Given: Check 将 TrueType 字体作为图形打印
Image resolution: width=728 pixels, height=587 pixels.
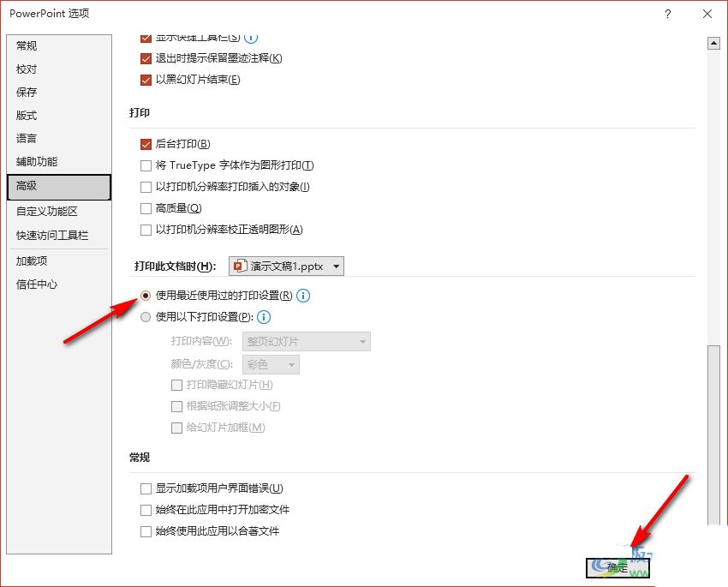Looking at the screenshot, I should [x=146, y=165].
